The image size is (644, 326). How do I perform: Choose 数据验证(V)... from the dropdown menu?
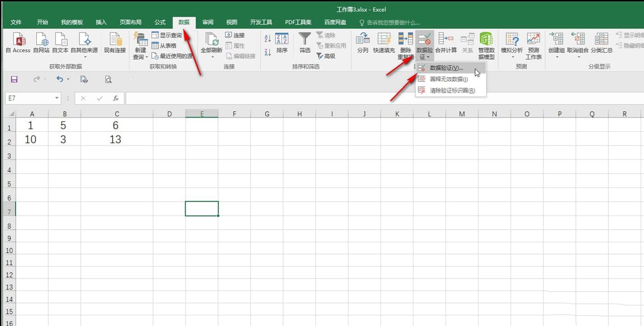click(x=450, y=68)
